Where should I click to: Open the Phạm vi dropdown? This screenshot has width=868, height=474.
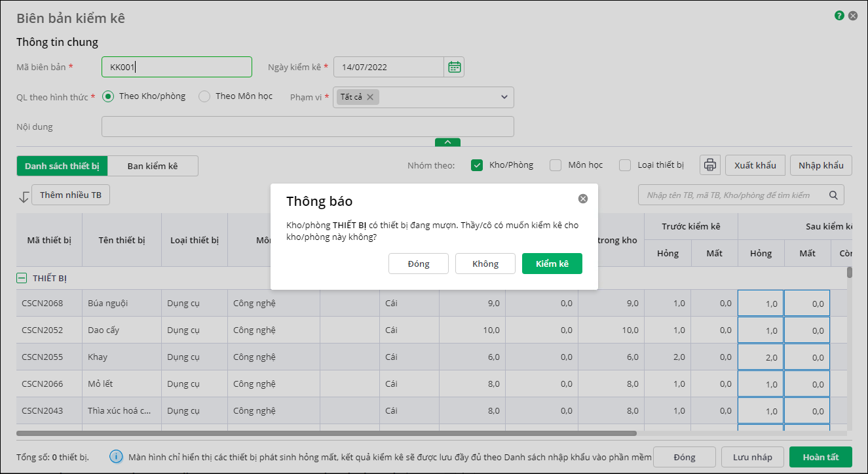click(x=504, y=97)
